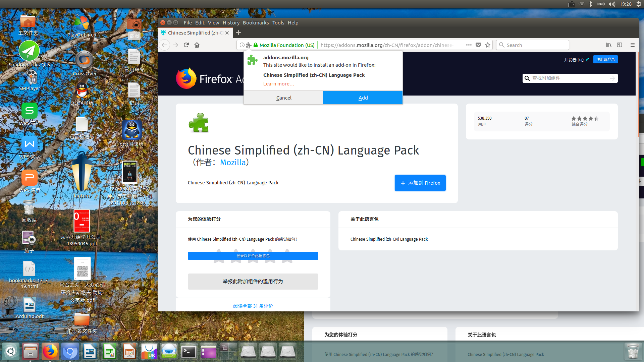This screenshot has width=644, height=362.
Task: Open Firefox hamburger menu
Action: (x=633, y=45)
